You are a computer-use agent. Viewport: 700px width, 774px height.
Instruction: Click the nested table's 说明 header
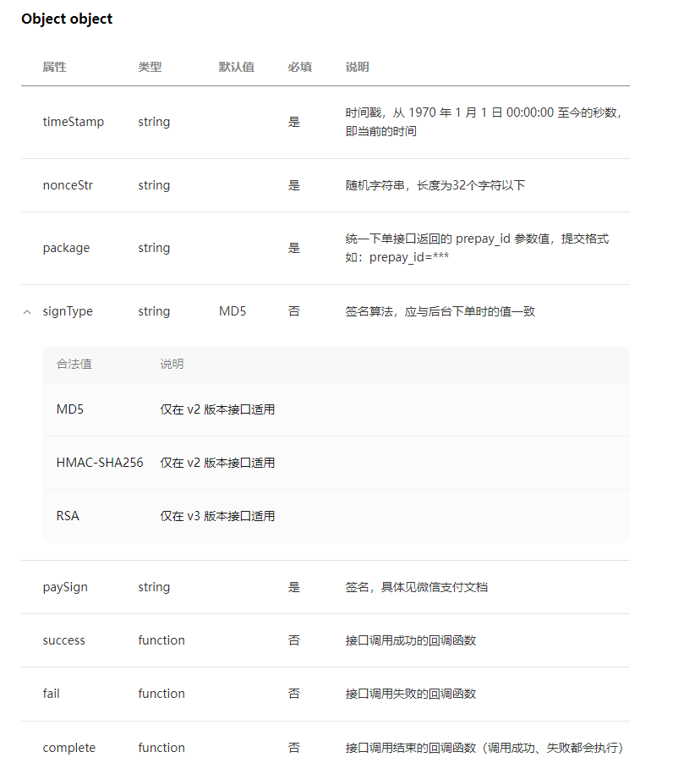coord(172,365)
